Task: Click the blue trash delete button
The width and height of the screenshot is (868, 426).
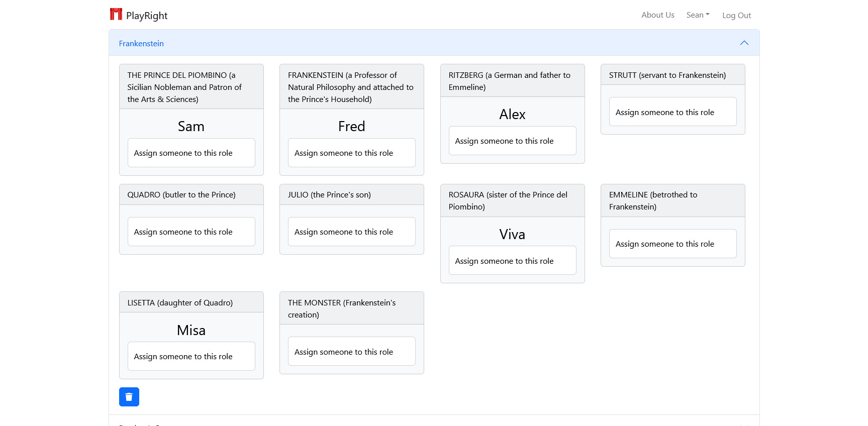Action: point(129,397)
